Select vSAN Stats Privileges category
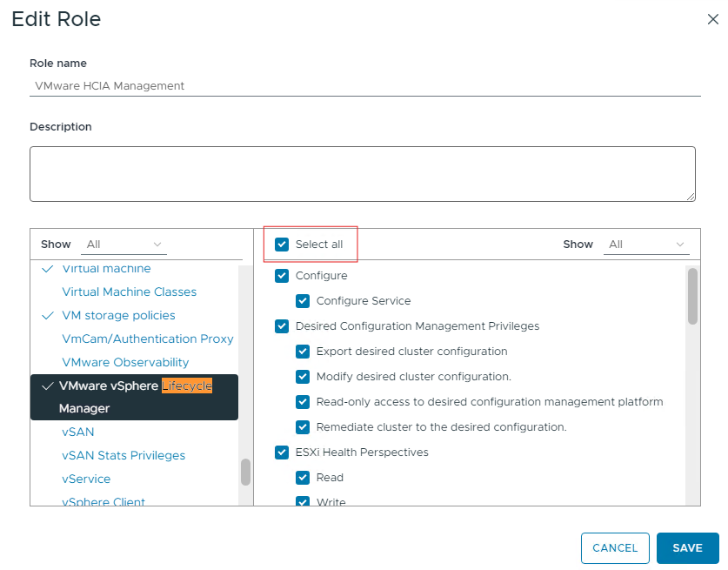 123,455
